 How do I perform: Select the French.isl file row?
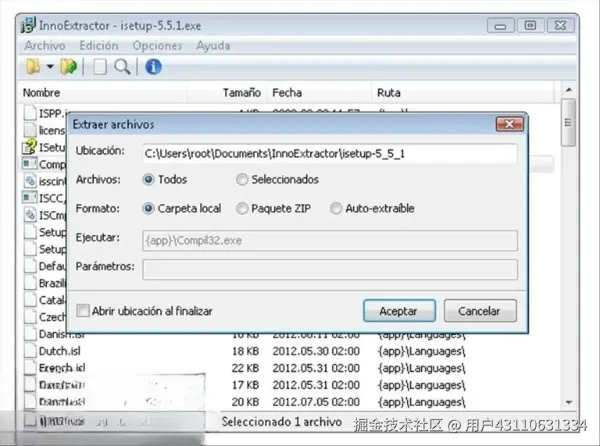[287, 368]
